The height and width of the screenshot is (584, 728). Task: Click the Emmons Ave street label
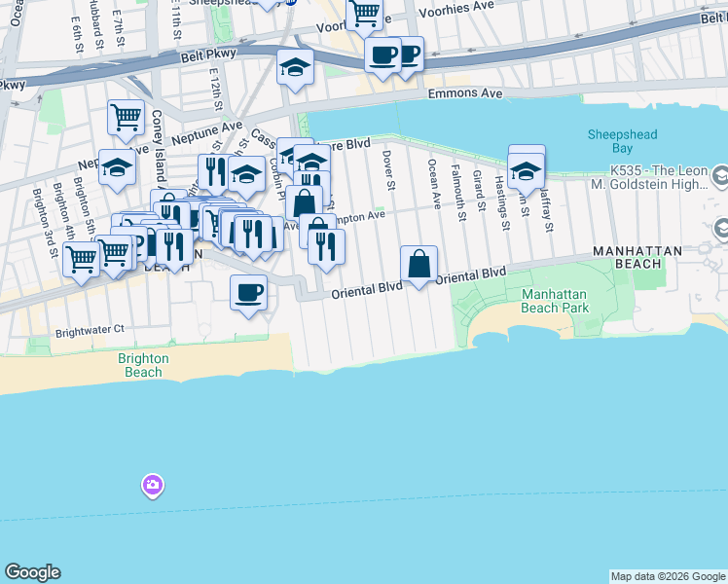(465, 93)
